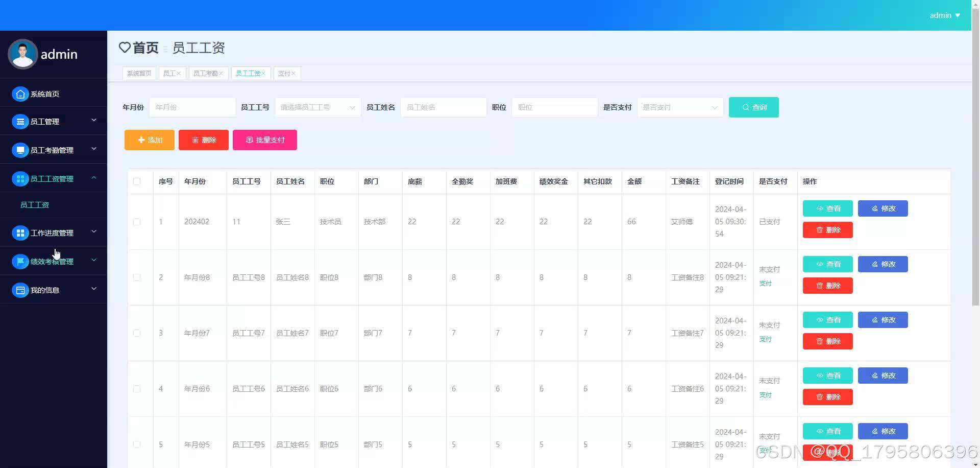Click the 员工考勤管理 monitor icon
This screenshot has height=468, width=980.
(x=20, y=150)
